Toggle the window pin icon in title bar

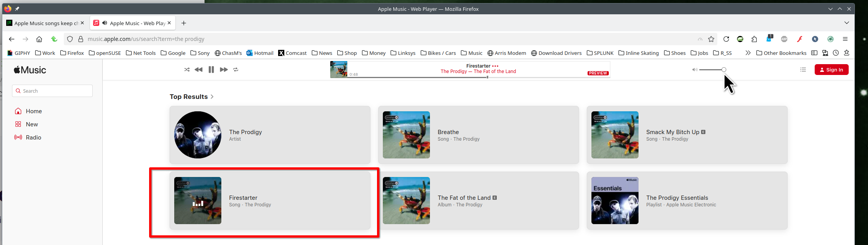tap(17, 9)
